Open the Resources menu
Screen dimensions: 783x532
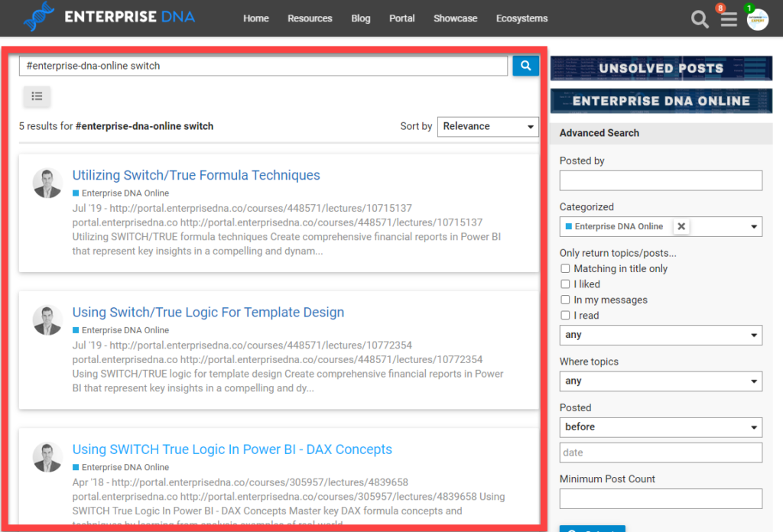coord(310,18)
